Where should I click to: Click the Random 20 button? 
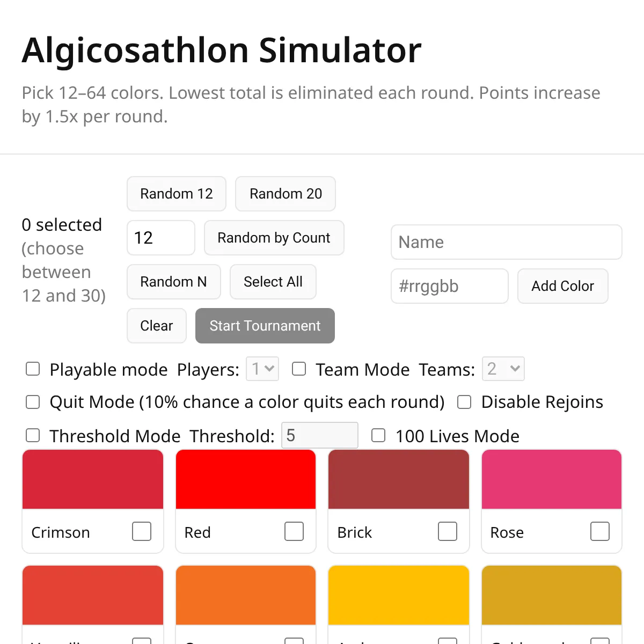286,194
